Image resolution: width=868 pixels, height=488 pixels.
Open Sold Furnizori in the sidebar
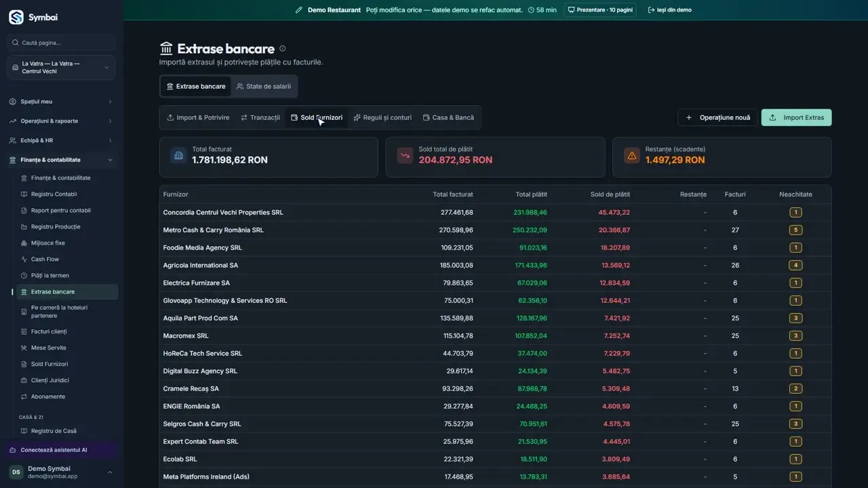pyautogui.click(x=67, y=365)
